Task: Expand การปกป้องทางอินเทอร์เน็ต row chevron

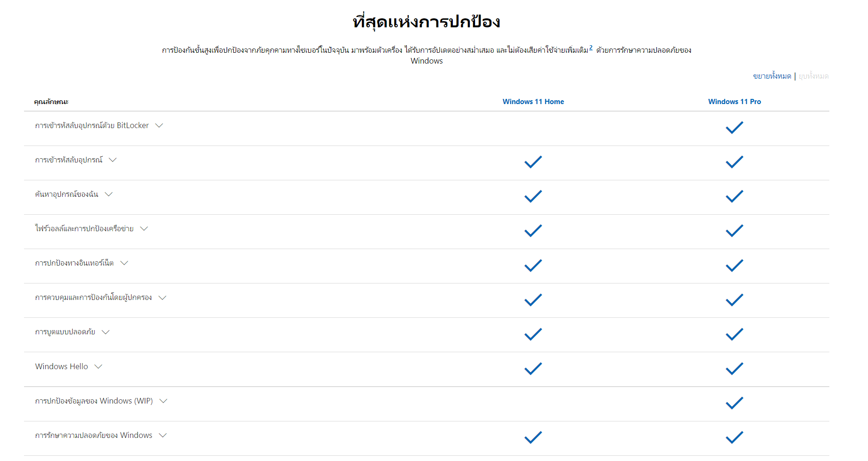Action: (124, 263)
